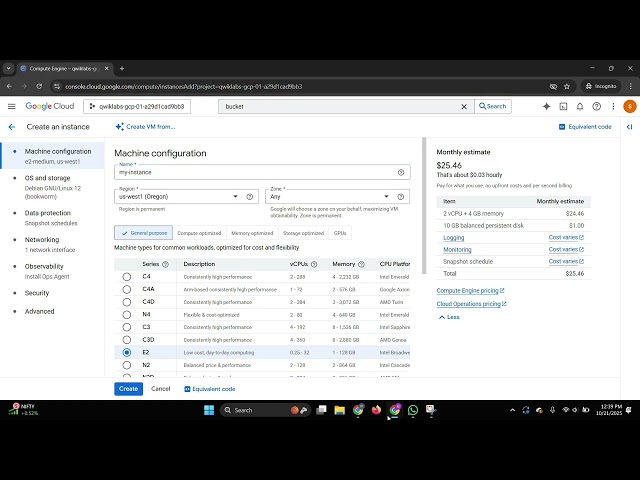Open the header three-dot settings menu
The image size is (640, 480).
[613, 107]
